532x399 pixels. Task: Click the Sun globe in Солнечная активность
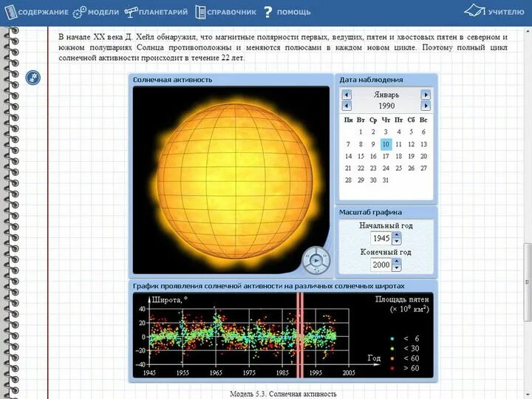coord(235,180)
